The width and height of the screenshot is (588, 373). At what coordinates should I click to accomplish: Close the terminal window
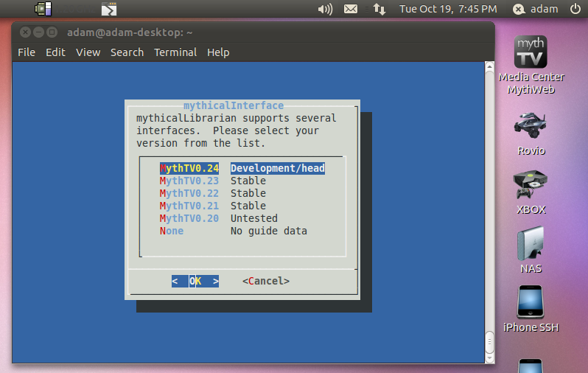pyautogui.click(x=25, y=32)
